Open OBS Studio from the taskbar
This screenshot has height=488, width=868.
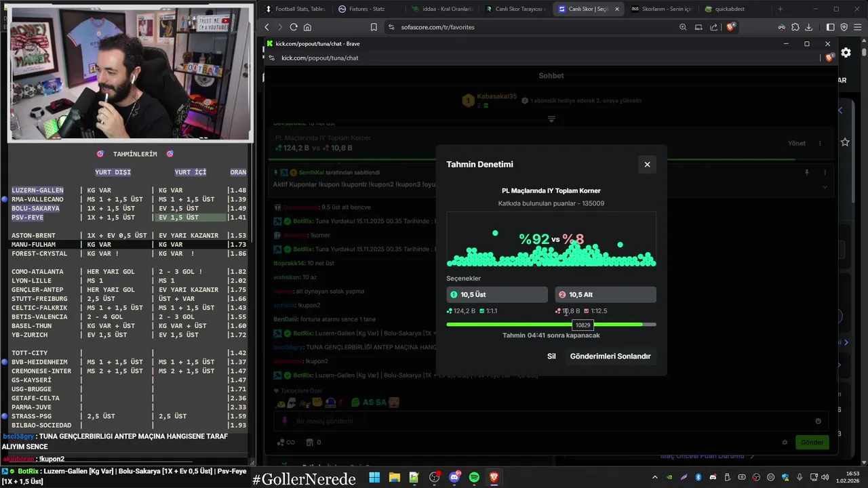click(x=434, y=478)
